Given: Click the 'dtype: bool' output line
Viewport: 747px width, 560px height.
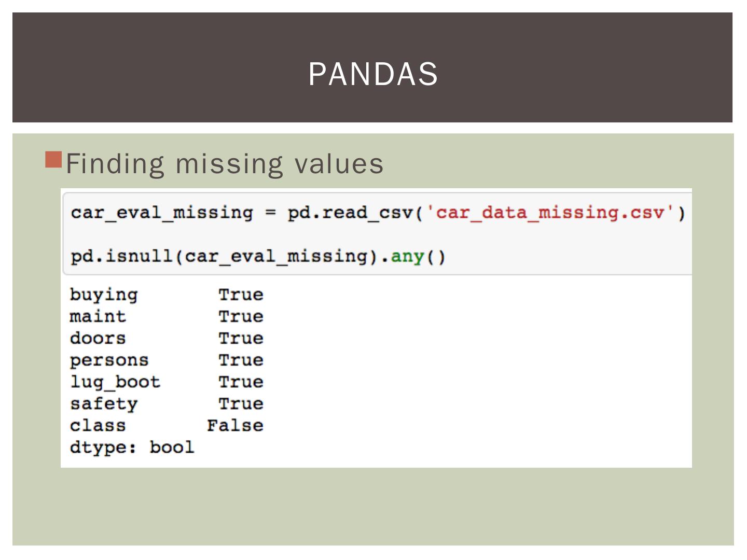Looking at the screenshot, I should 132,447.
